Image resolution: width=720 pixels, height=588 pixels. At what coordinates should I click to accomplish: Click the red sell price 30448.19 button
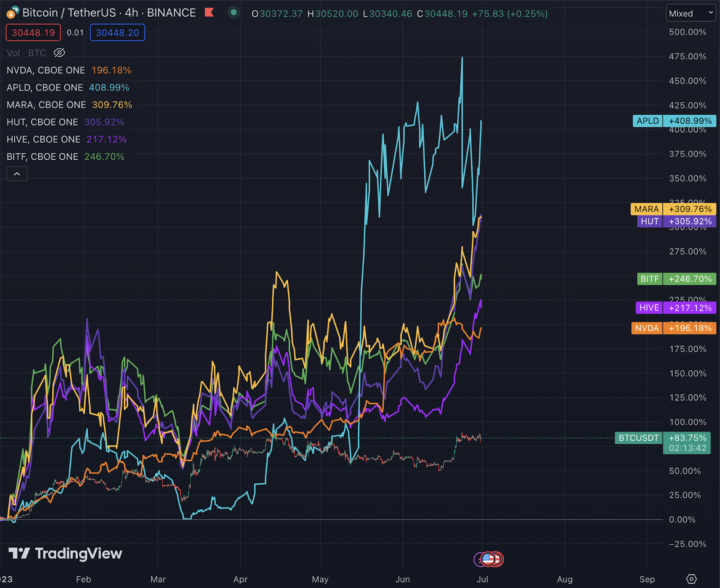tap(33, 32)
